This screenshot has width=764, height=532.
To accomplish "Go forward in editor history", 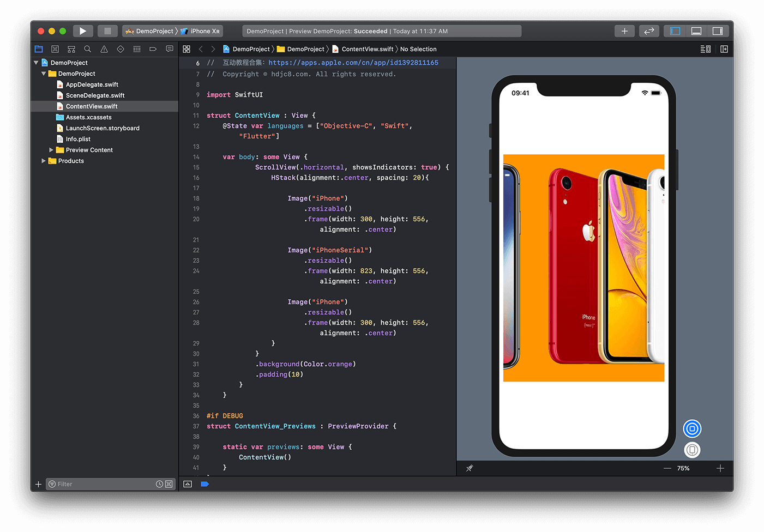I will (x=213, y=49).
